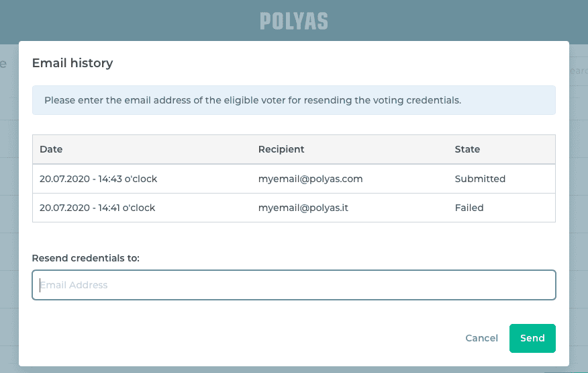This screenshot has width=588, height=373.
Task: Cancel the email history dialog
Action: point(482,338)
